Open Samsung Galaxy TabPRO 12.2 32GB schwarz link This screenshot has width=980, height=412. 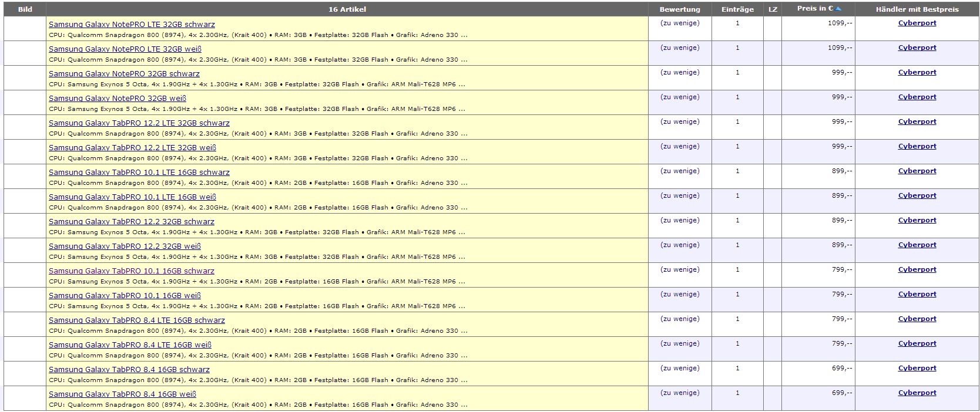coord(132,222)
